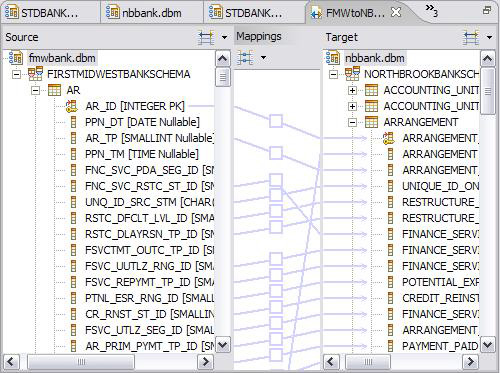Image resolution: width=500 pixels, height=373 pixels.
Task: Select FNC_SVC_RSTC_ST_ID column
Action: coord(149,186)
